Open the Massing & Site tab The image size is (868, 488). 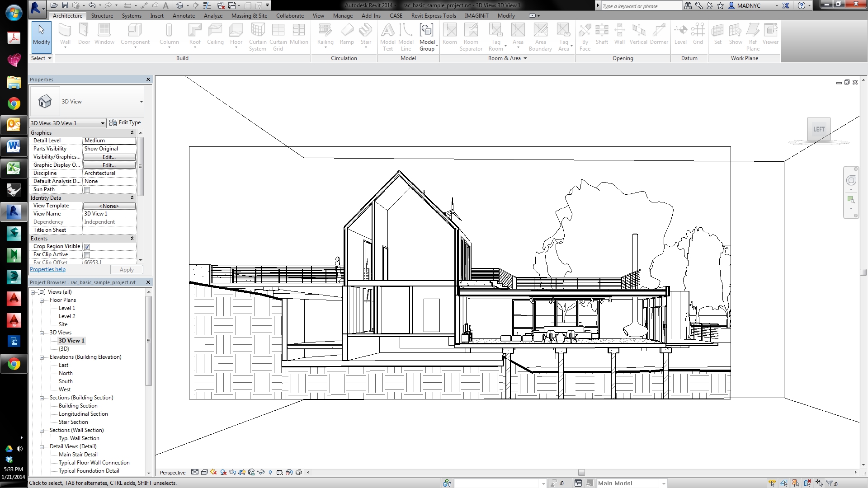coord(249,15)
